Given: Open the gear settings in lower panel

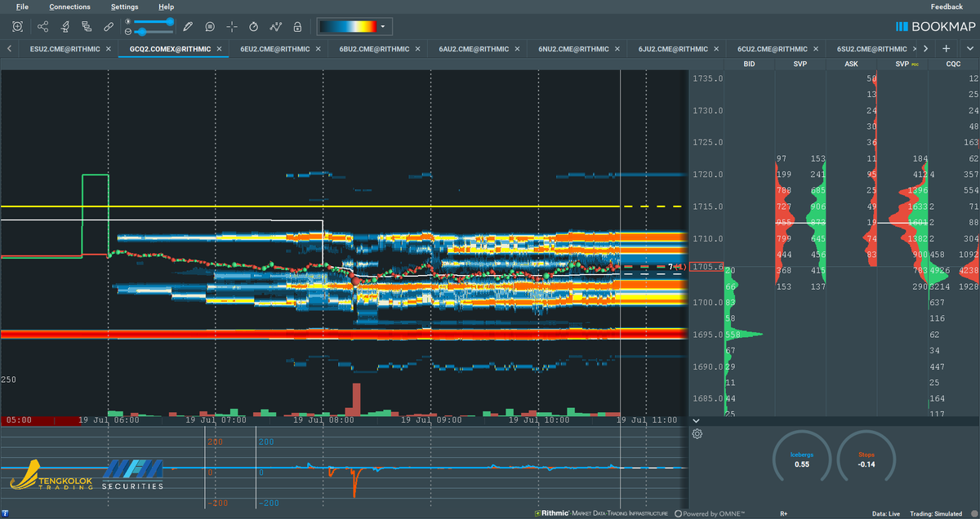Looking at the screenshot, I should pyautogui.click(x=697, y=433).
